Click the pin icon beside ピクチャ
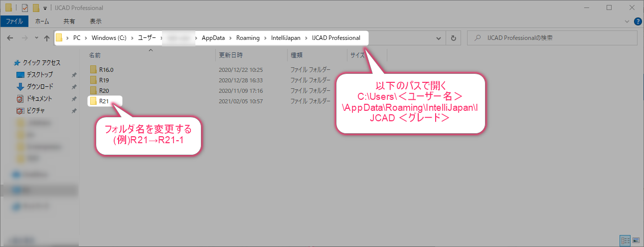 tap(74, 111)
